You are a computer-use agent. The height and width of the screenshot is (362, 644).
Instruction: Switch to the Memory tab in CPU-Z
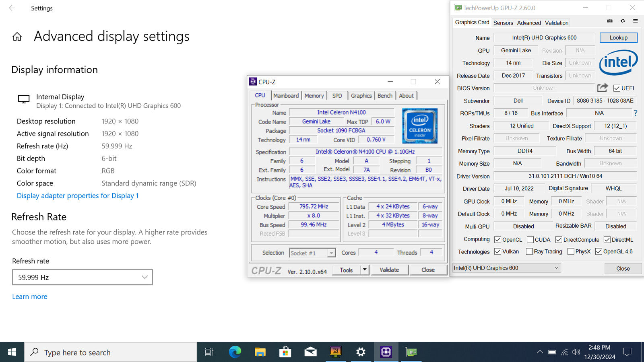click(314, 96)
